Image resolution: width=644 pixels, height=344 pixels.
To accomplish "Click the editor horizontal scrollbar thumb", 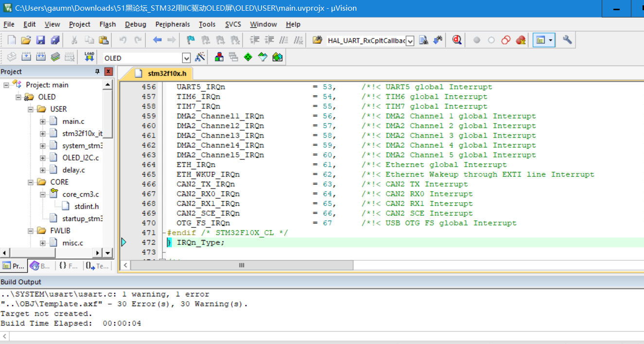I will [242, 265].
